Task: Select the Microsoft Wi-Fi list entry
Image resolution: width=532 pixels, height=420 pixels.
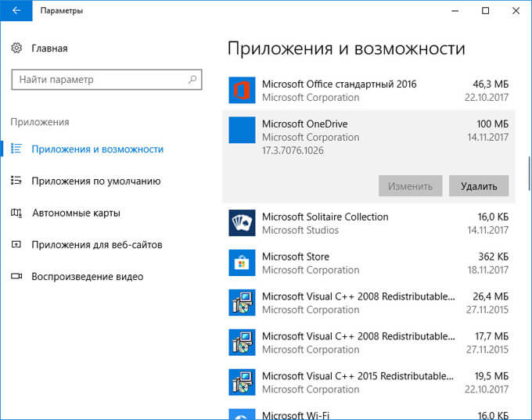Action: coord(368,414)
